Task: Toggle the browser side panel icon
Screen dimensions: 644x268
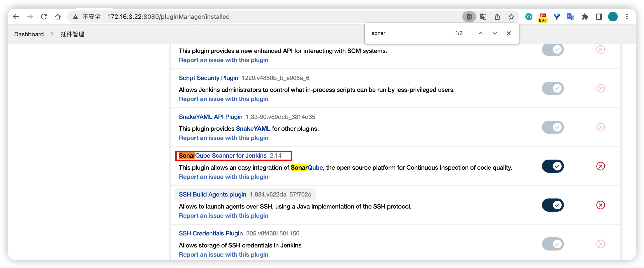Action: pos(599,17)
